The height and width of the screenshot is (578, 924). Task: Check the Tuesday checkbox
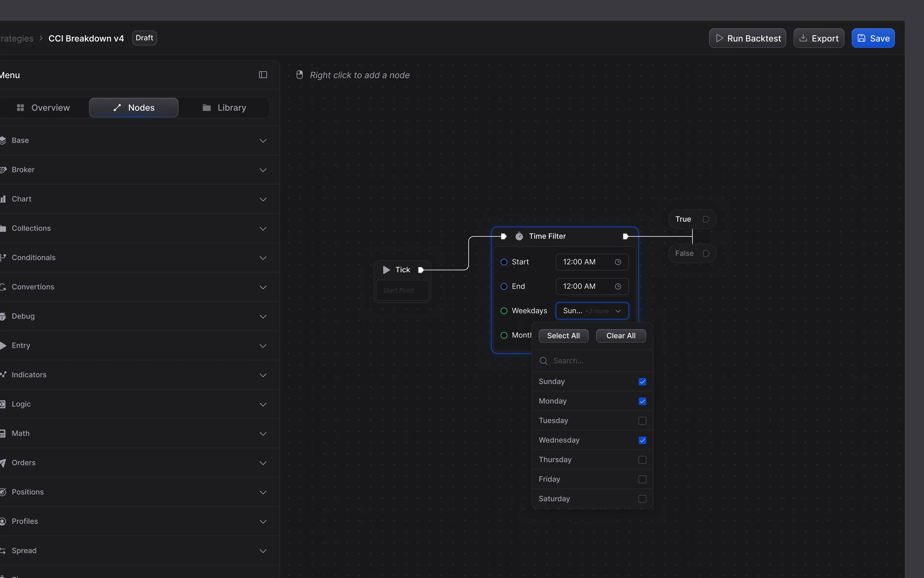click(x=642, y=421)
